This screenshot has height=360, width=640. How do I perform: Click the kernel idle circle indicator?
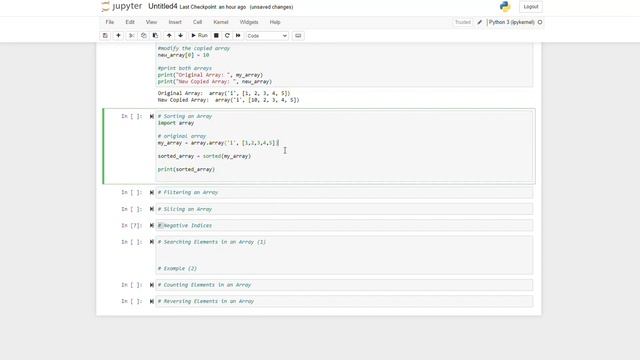tap(540, 22)
